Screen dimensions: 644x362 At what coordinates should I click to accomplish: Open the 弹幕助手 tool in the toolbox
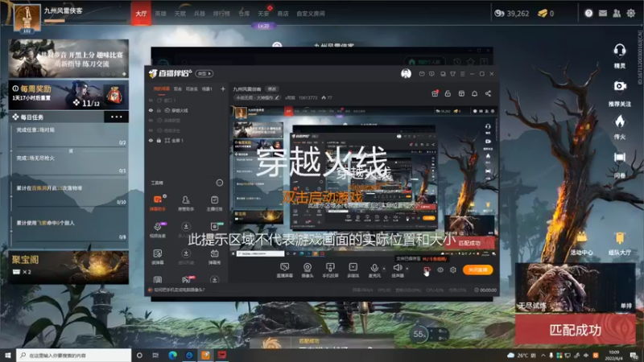point(158,203)
